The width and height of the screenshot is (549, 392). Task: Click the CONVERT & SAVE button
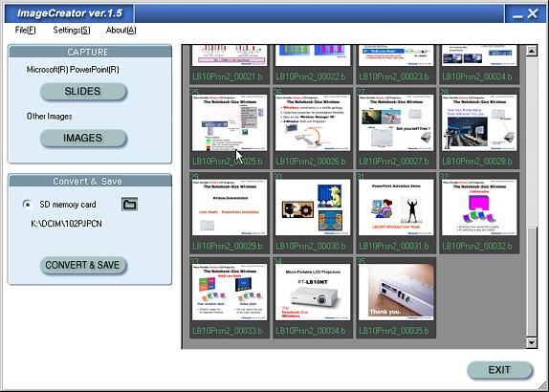coord(83,265)
